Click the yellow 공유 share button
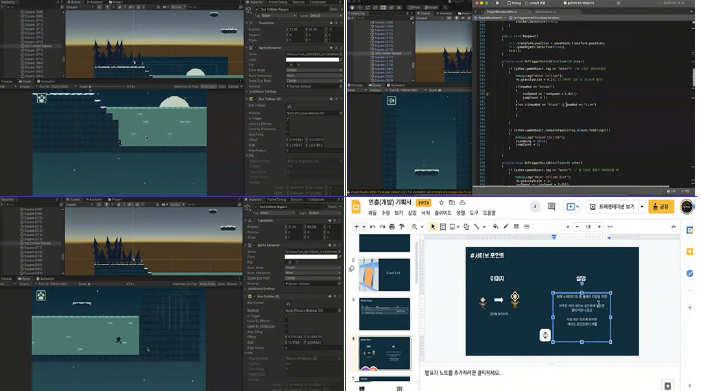701x391 pixels. [661, 207]
